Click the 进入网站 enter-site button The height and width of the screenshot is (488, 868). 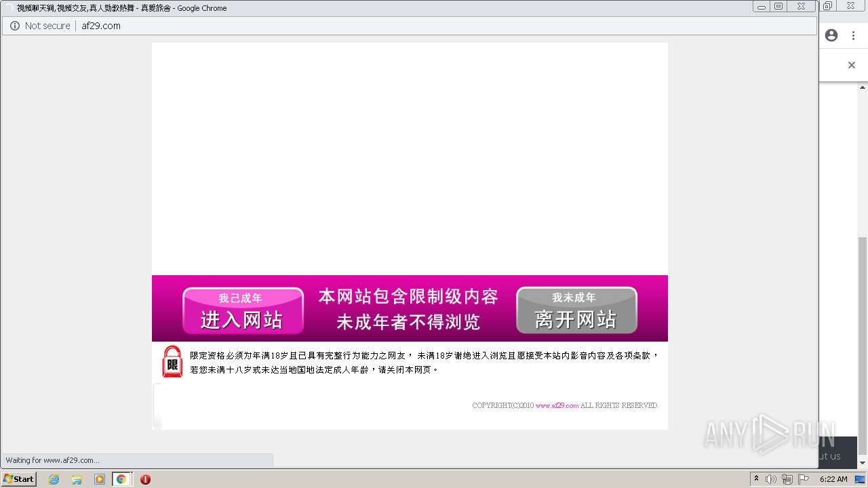[x=243, y=310]
